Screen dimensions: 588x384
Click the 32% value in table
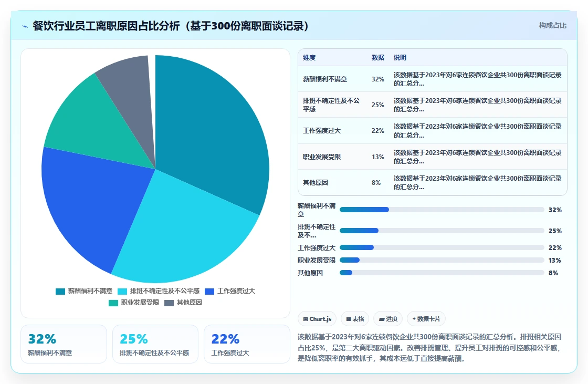[x=377, y=79]
